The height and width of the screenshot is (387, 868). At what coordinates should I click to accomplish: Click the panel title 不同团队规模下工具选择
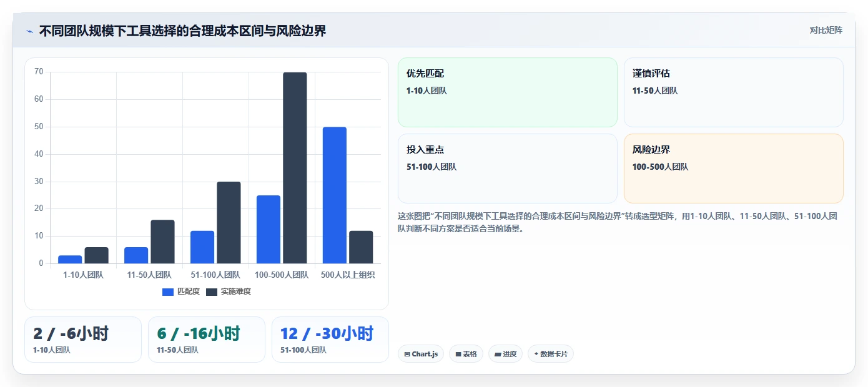click(x=182, y=31)
